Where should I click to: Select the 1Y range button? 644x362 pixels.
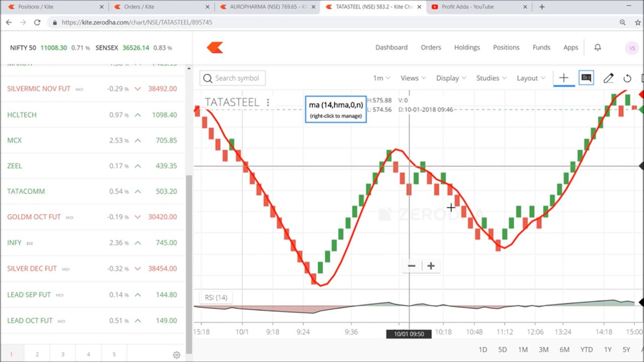coord(608,349)
